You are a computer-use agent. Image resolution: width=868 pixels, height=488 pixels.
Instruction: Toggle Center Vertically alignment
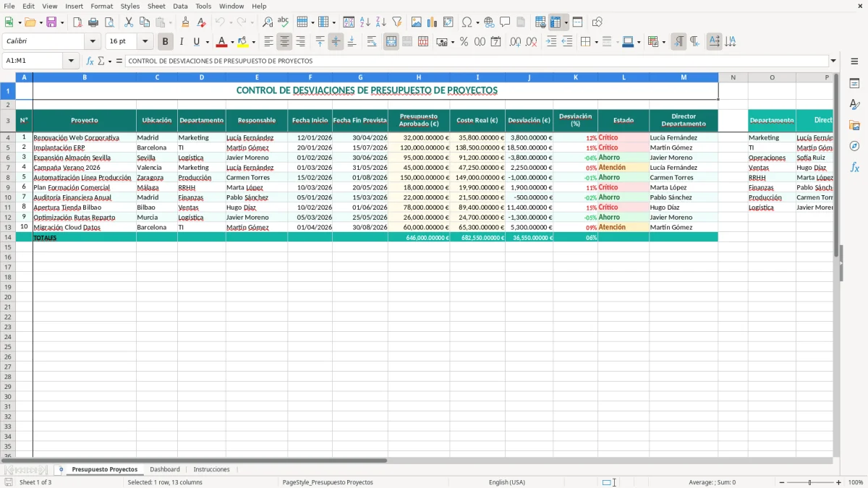(x=336, y=42)
